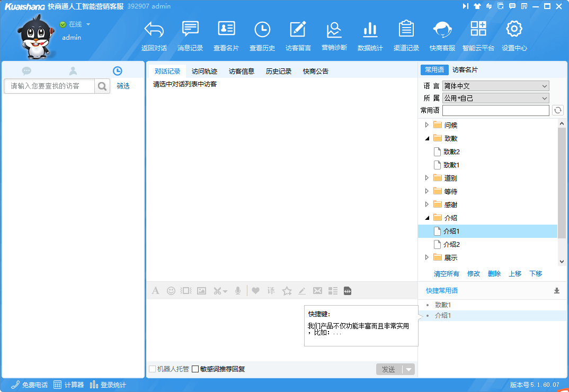Enable 敏感词推荐回复 checkbox
The image size is (569, 392).
pos(195,369)
